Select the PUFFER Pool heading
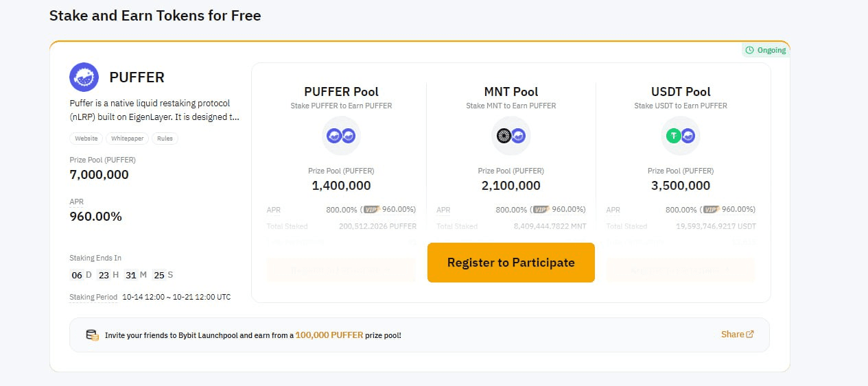868x386 pixels. point(341,92)
